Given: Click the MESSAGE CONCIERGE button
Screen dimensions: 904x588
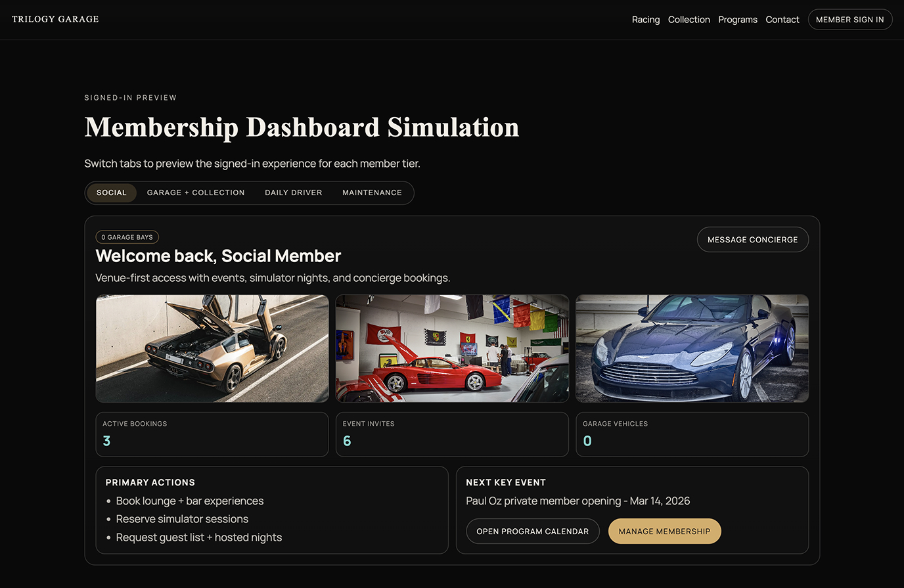Looking at the screenshot, I should tap(752, 239).
